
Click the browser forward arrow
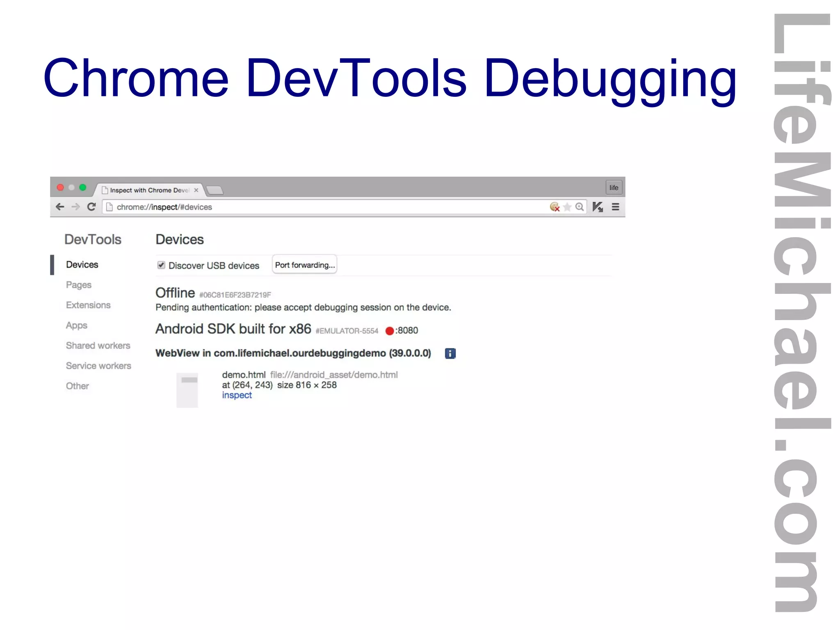click(x=75, y=207)
